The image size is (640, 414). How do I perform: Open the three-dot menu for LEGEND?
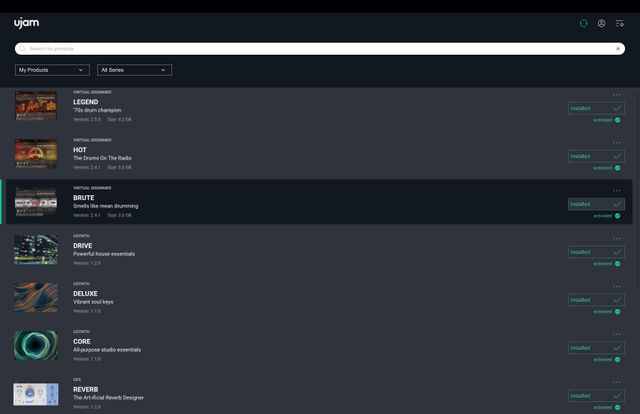[616, 95]
